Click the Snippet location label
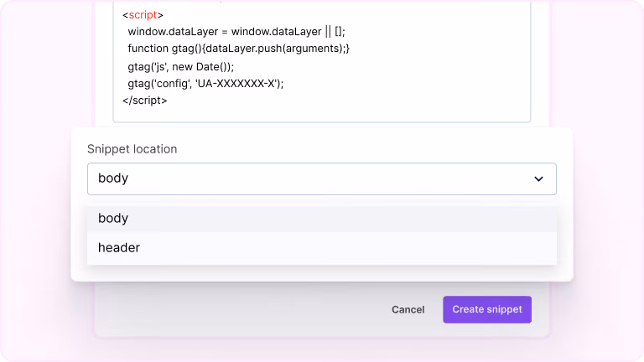The image size is (644, 362). coord(132,149)
